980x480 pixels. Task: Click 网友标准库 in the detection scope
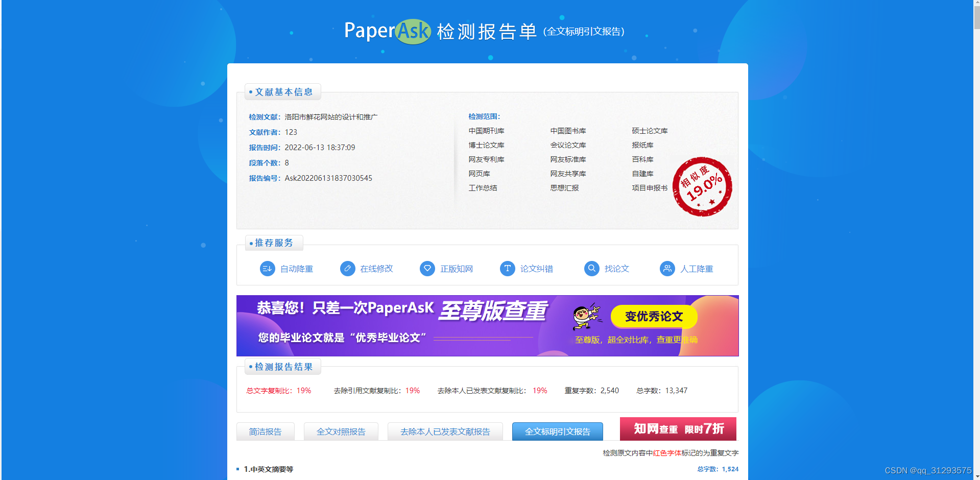pos(568,160)
